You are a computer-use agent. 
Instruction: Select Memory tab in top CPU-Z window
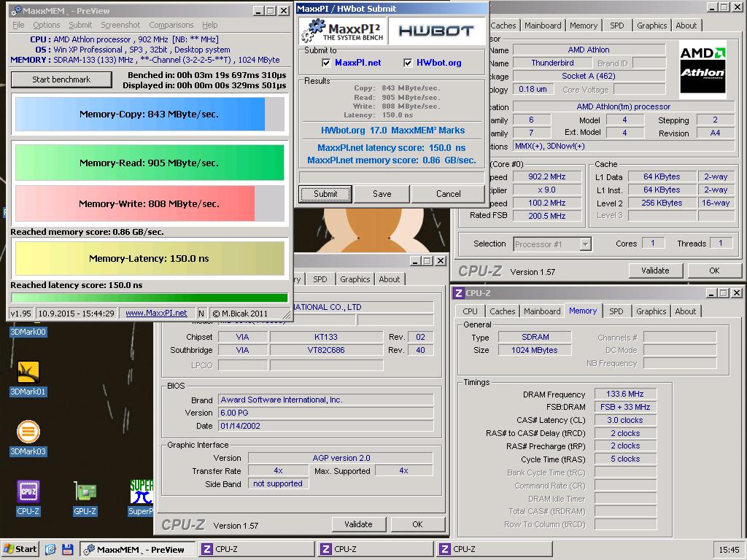click(x=583, y=26)
